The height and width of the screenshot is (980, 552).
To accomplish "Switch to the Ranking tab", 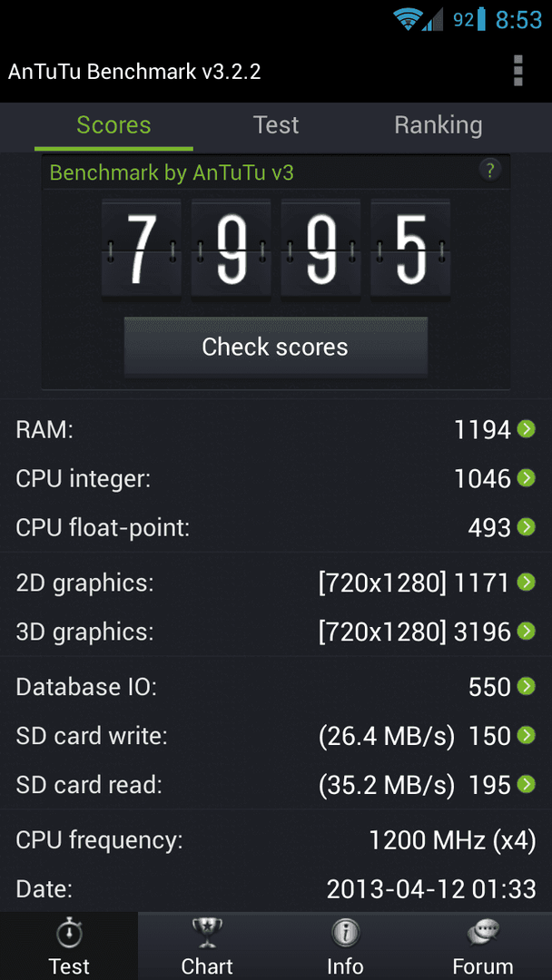I will (439, 125).
